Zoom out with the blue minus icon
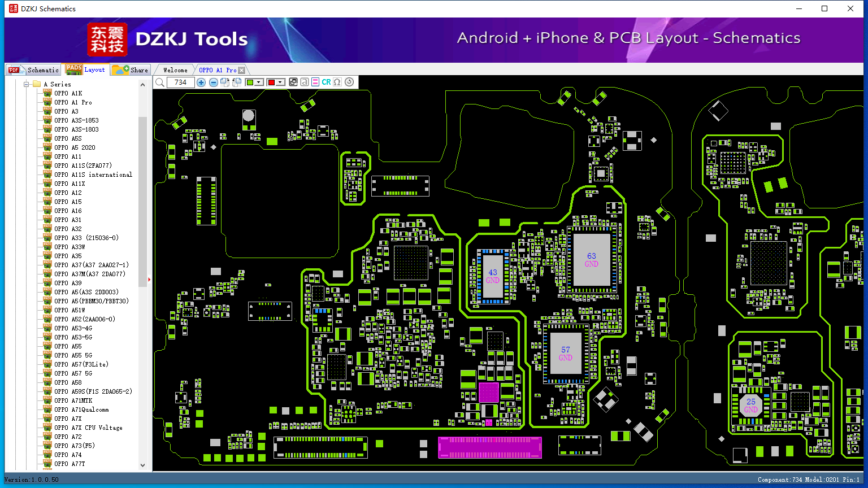This screenshot has width=868, height=488. coord(213,82)
